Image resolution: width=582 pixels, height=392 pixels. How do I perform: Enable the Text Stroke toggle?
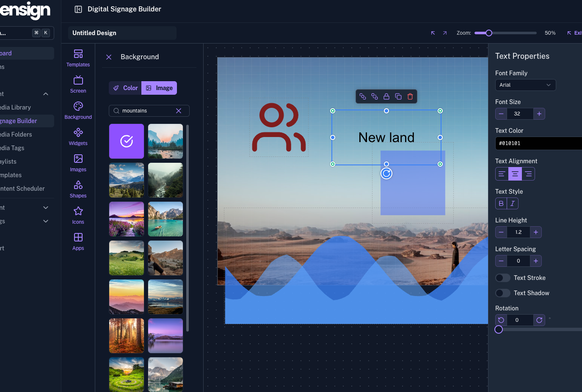503,278
